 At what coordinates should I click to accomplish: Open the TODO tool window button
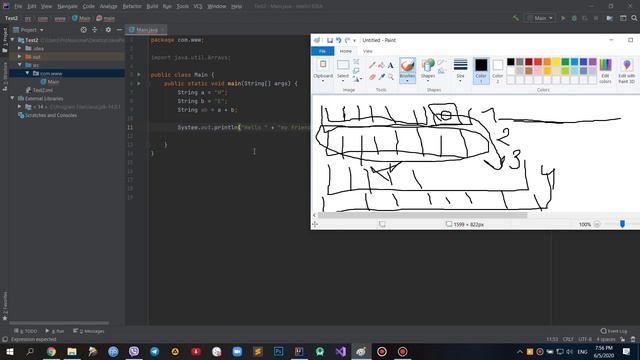(x=26, y=331)
